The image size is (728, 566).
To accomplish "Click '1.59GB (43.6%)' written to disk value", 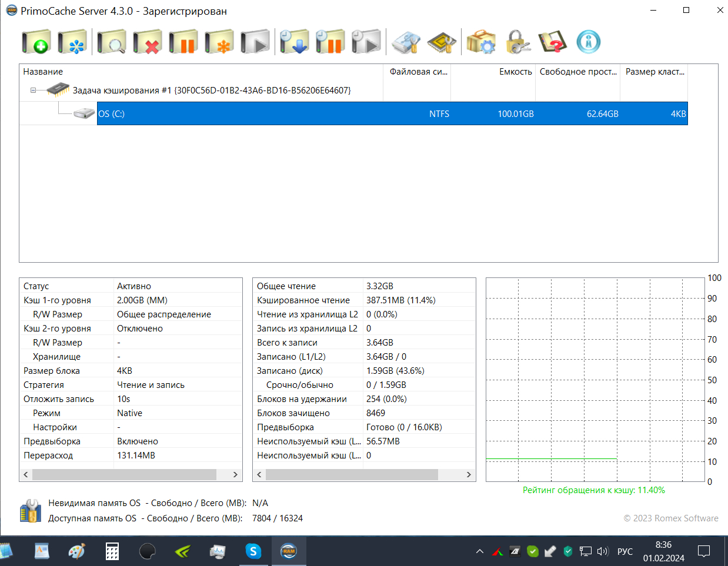I will pos(395,371).
